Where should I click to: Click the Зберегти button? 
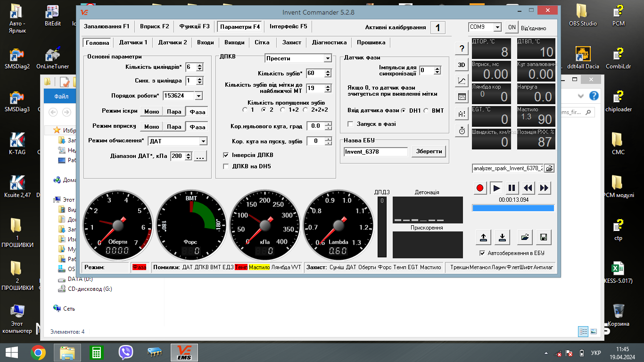(x=429, y=151)
